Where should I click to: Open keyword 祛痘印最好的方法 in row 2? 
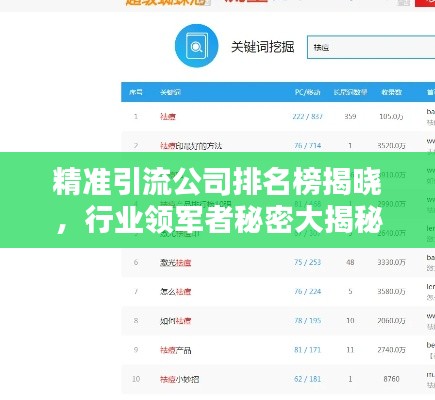click(191, 146)
